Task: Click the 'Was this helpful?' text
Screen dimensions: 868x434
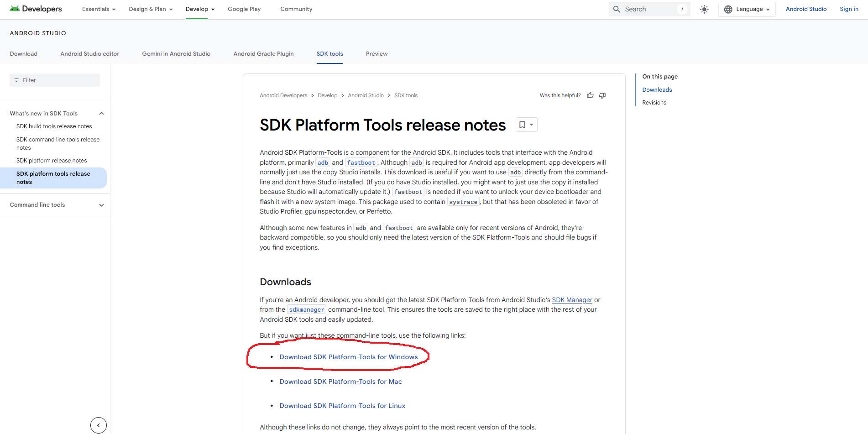Action: click(x=560, y=95)
